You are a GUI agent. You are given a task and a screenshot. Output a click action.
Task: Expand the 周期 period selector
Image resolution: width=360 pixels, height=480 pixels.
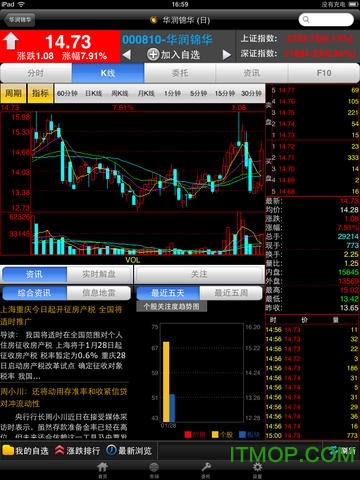13,93
